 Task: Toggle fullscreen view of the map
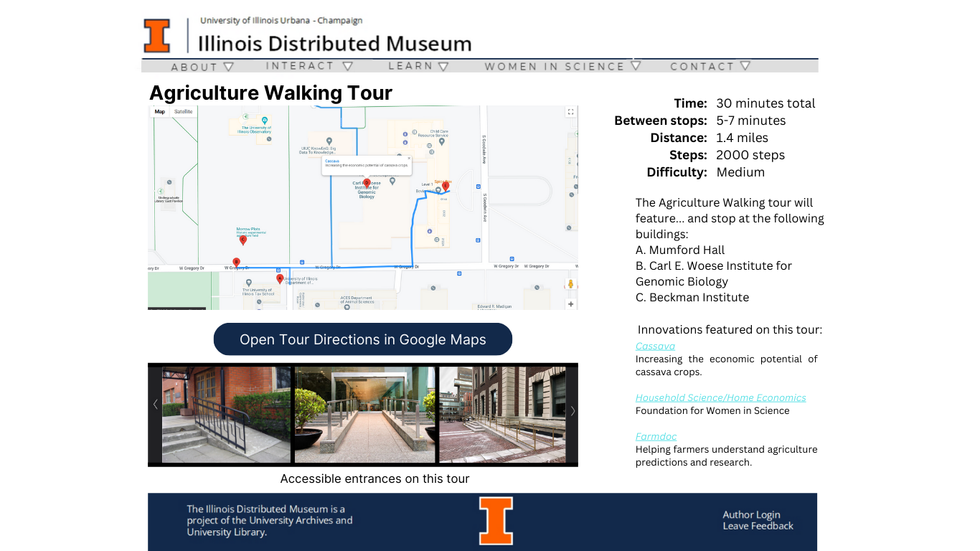[x=570, y=112]
